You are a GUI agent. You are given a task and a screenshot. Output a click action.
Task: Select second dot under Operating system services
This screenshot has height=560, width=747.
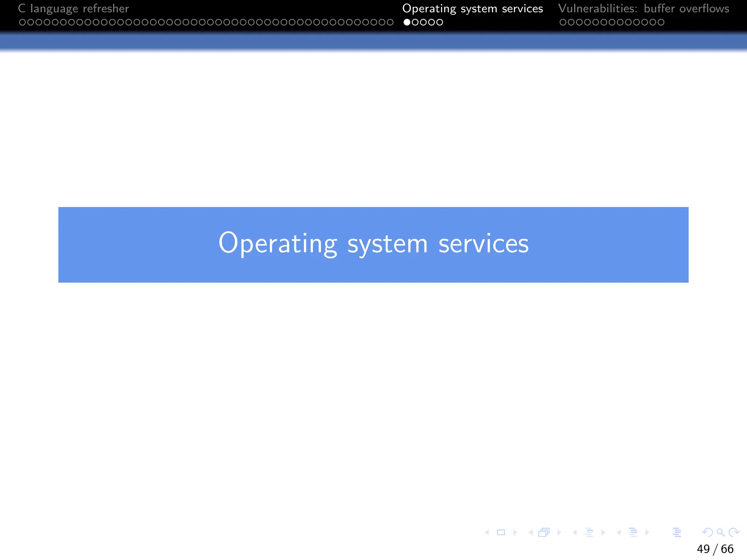(415, 22)
